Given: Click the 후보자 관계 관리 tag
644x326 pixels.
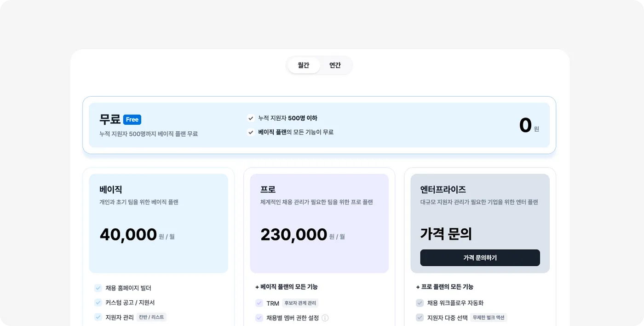Looking at the screenshot, I should 300,303.
